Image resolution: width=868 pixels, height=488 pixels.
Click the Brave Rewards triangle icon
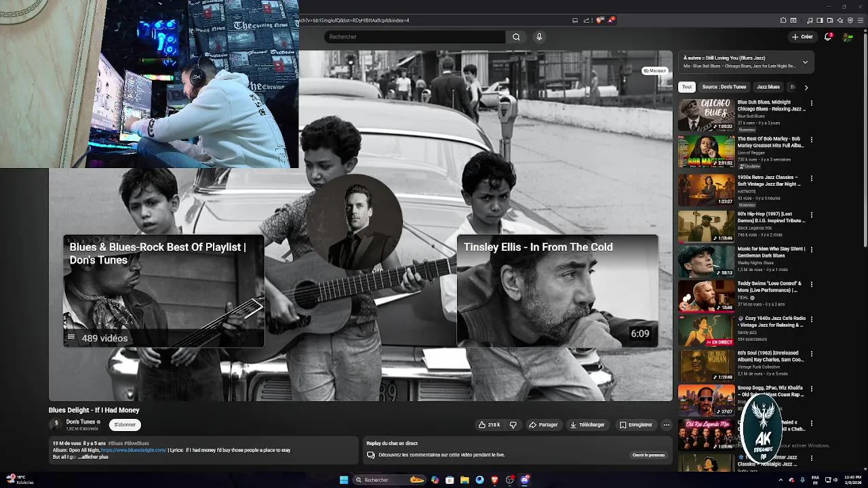(610, 20)
